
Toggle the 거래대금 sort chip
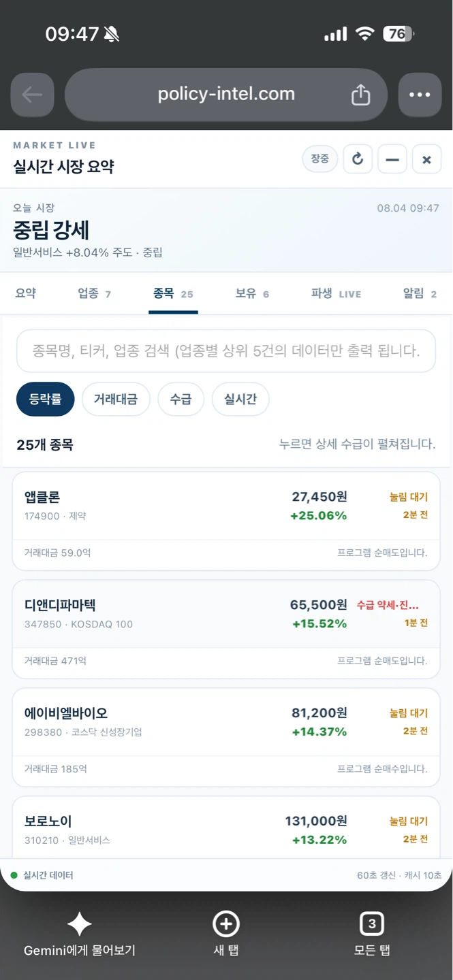pos(116,399)
